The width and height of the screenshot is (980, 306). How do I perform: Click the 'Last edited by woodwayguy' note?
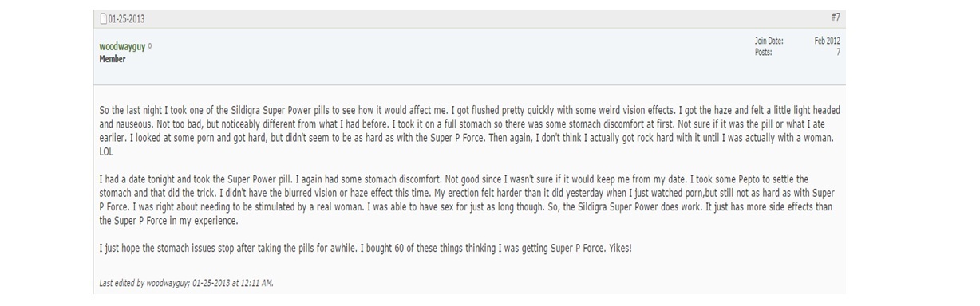click(x=186, y=282)
